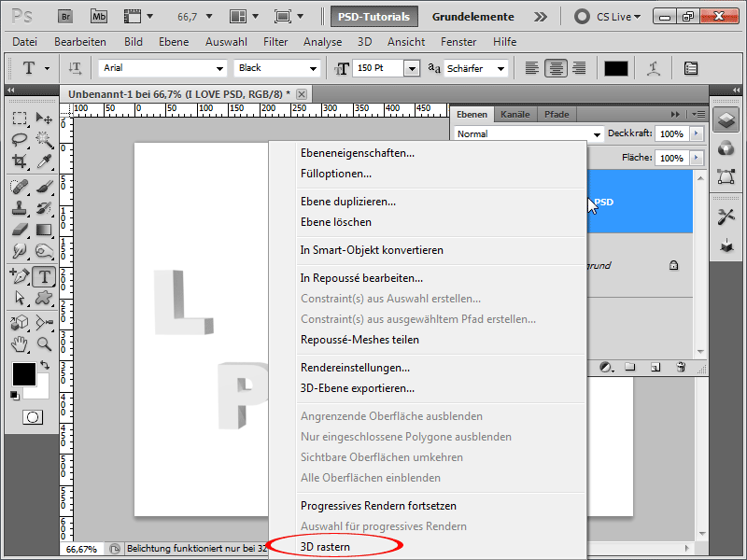
Task: Toggle text orientation icon
Action: tap(75, 68)
